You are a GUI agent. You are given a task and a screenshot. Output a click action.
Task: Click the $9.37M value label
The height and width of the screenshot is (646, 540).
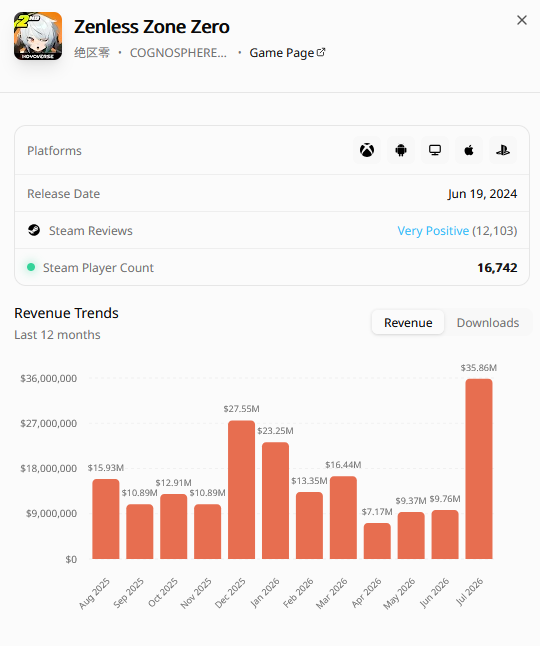point(411,501)
